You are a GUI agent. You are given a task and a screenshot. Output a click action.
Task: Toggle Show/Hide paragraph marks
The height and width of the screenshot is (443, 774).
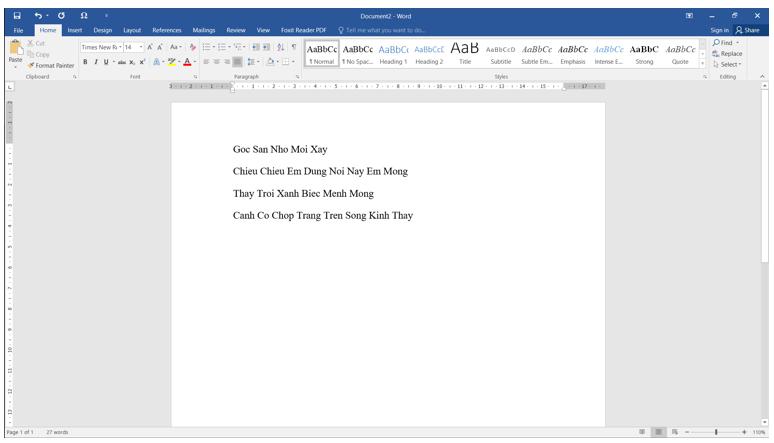click(x=293, y=47)
